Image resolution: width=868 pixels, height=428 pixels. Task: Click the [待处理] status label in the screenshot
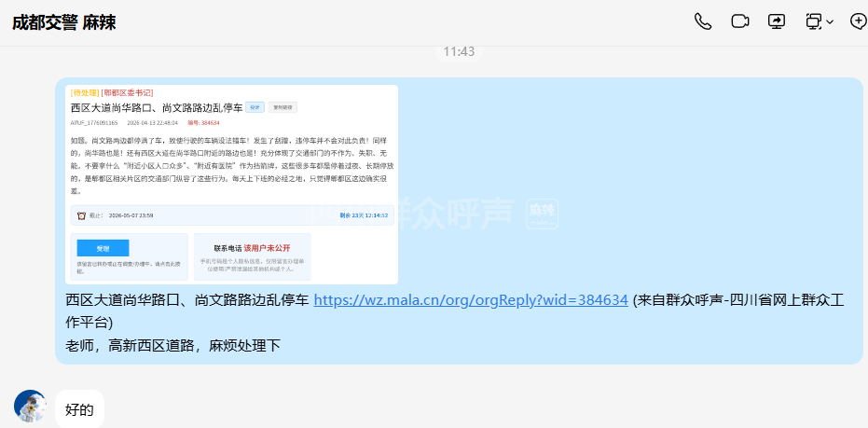tap(85, 92)
